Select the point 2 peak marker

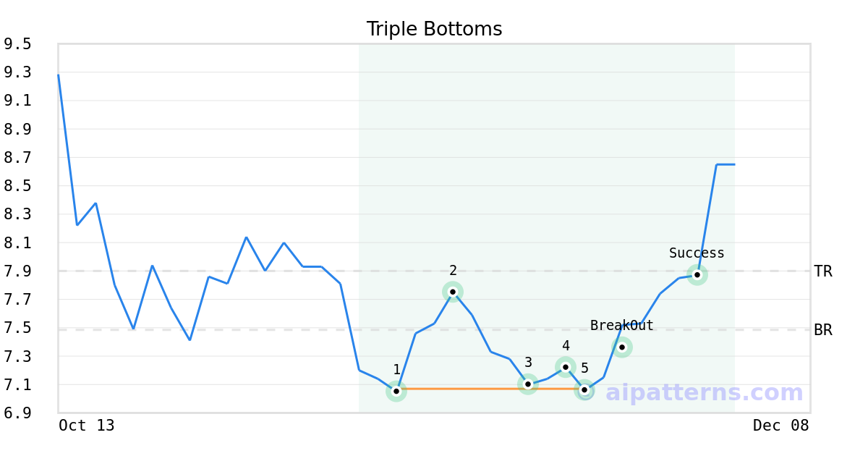coord(453,292)
